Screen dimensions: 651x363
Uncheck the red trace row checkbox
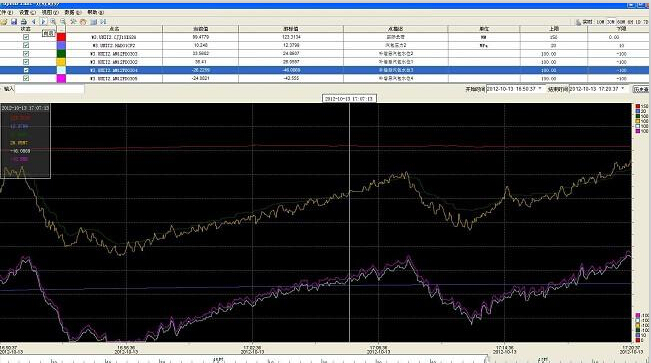point(26,37)
